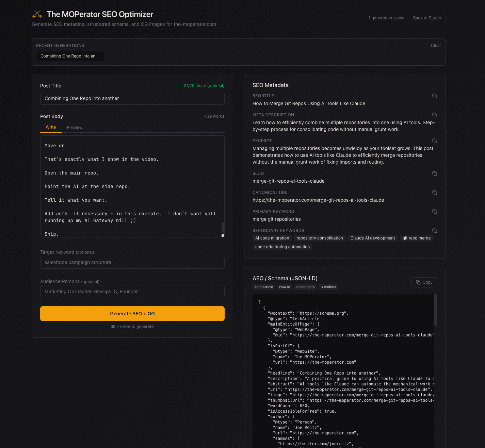Click the 'AI code migration' keyword chip

[272, 238]
